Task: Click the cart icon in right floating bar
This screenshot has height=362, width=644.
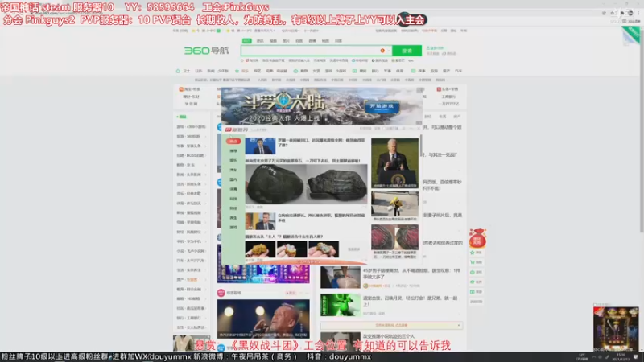Action: [473, 262]
